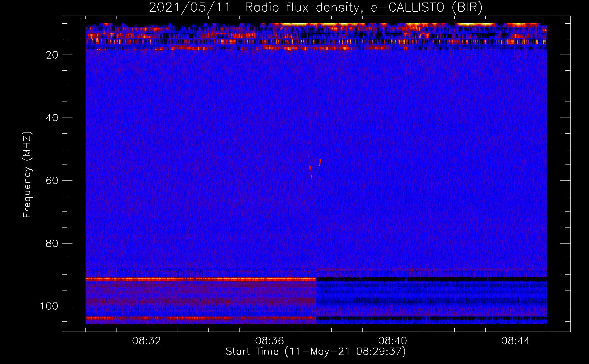The image size is (589, 364).
Task: Click the 08:40 time tick label
Action: point(393,341)
